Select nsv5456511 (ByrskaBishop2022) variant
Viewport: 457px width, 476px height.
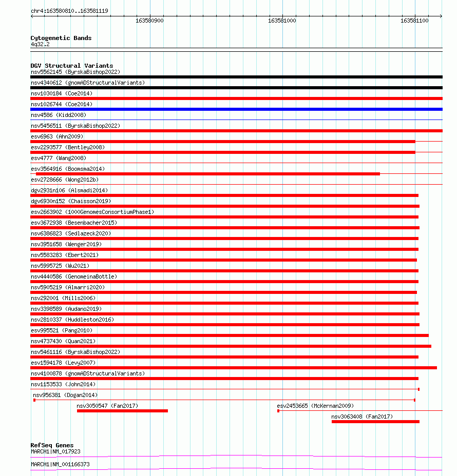[x=75, y=126]
